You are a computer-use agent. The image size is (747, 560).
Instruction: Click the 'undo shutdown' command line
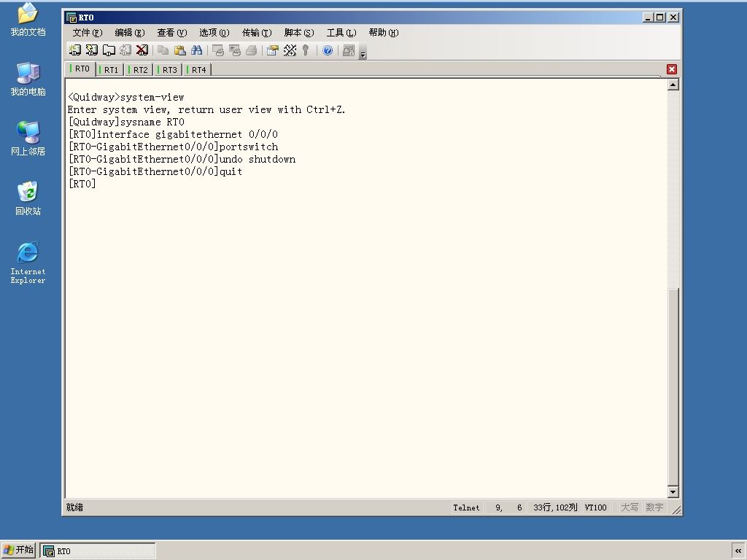click(x=182, y=159)
